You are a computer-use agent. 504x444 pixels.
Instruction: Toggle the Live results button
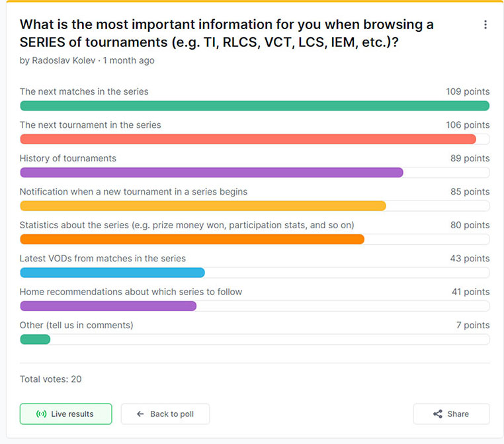(x=65, y=414)
